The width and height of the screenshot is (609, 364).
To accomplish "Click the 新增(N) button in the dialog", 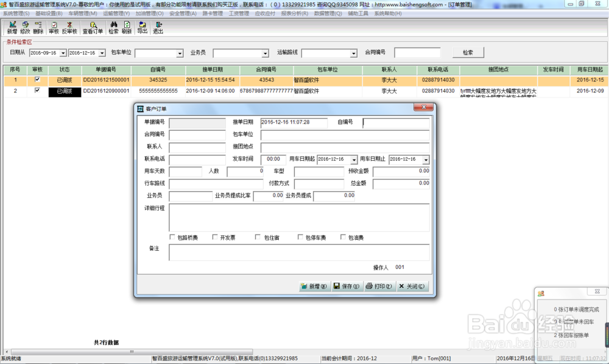I will pos(314,286).
